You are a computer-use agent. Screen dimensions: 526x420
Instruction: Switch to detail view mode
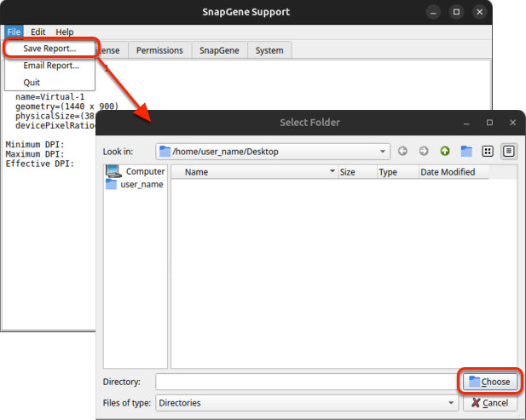[509, 151]
